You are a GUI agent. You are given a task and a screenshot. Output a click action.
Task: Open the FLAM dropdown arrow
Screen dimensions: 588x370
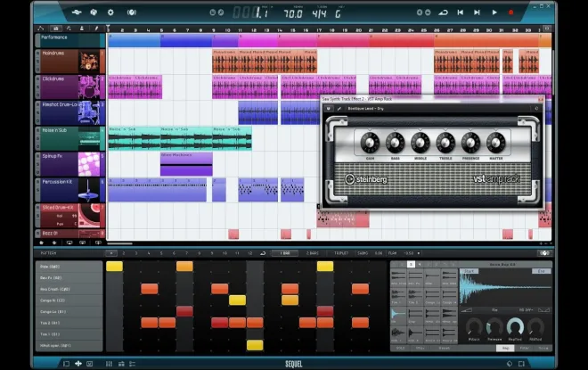pos(419,253)
